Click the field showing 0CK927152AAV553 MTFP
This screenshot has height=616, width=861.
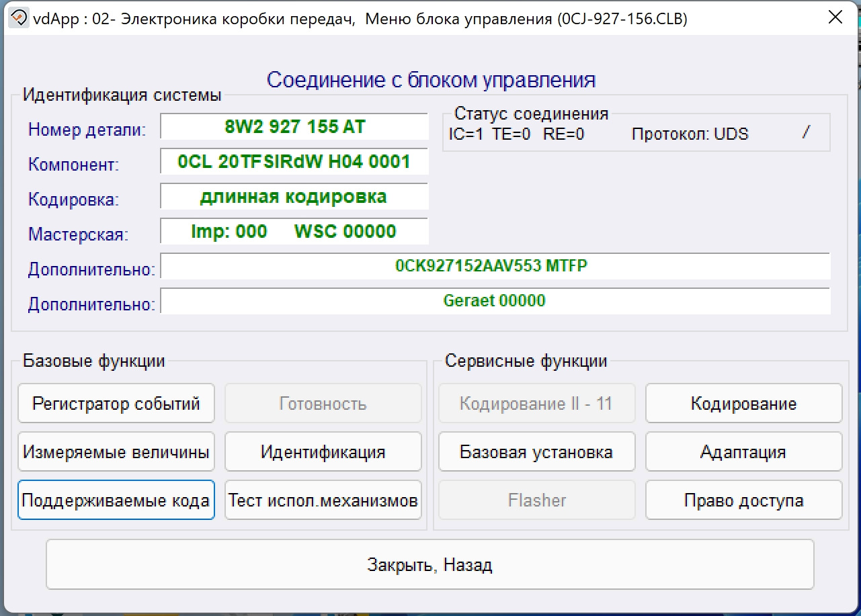click(x=495, y=266)
